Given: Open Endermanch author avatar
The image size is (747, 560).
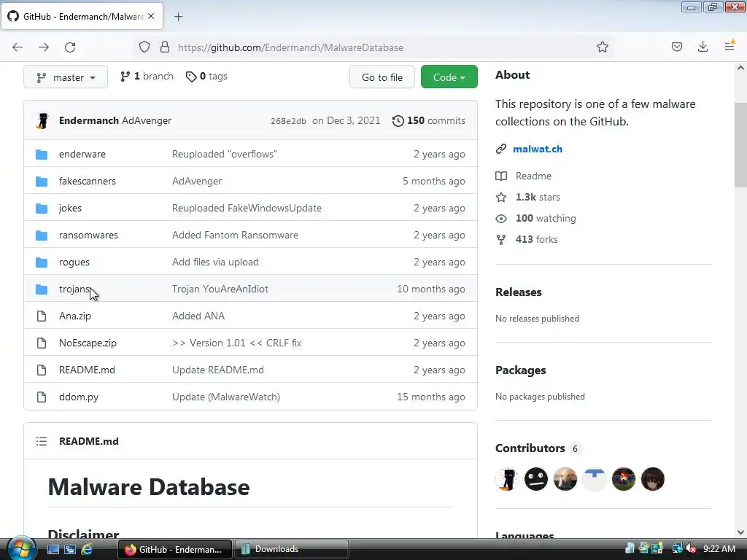Looking at the screenshot, I should tap(42, 120).
